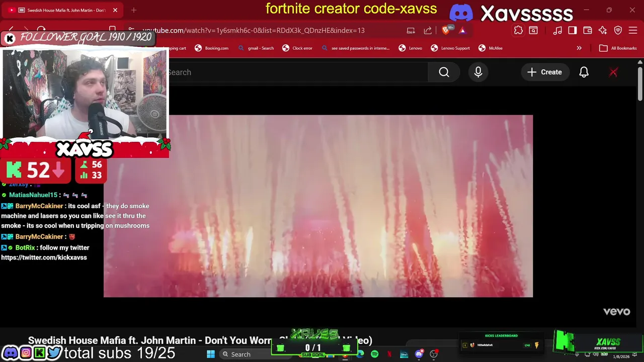Open YouTube notifications bell
Image resolution: width=644 pixels, height=362 pixels.
click(x=584, y=72)
